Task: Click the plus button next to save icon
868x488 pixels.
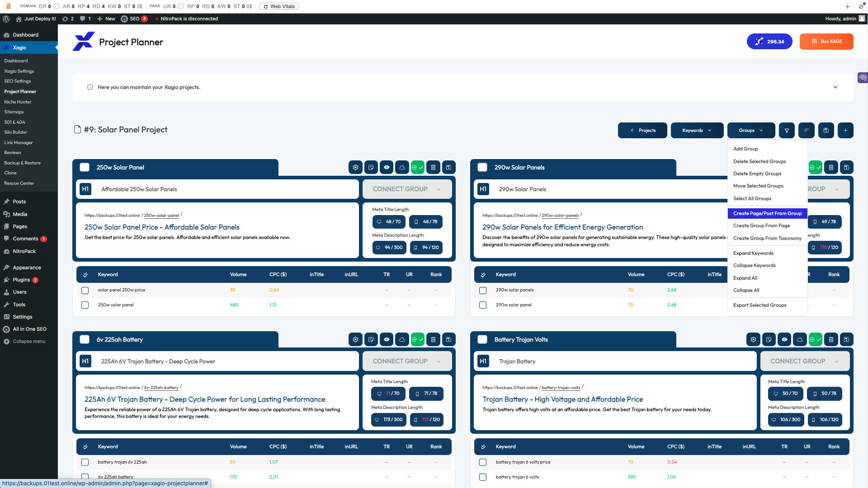Action: (x=845, y=131)
